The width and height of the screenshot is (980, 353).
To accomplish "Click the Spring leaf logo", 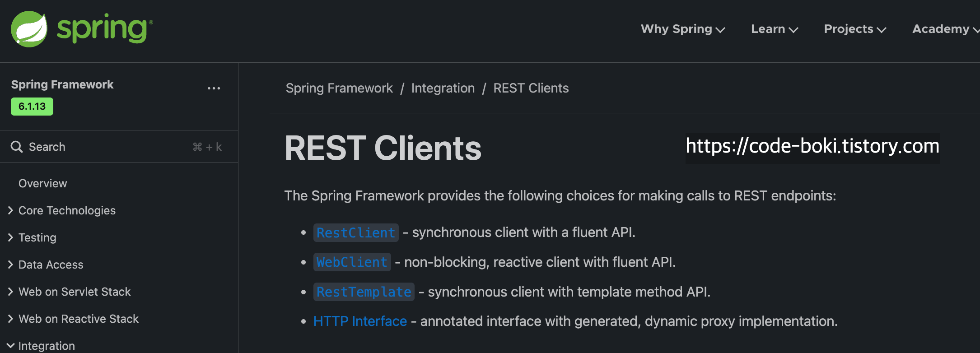I will click(29, 29).
